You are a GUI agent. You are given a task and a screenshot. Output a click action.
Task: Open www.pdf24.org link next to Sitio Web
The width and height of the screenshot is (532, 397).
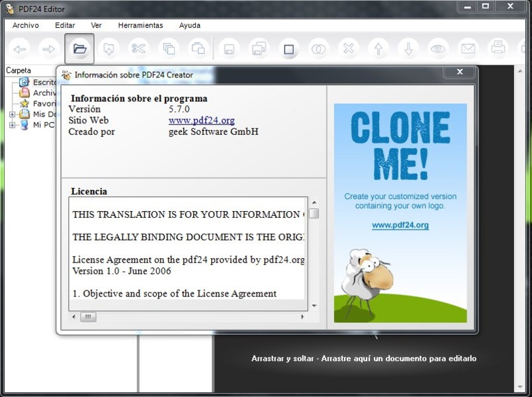point(202,120)
